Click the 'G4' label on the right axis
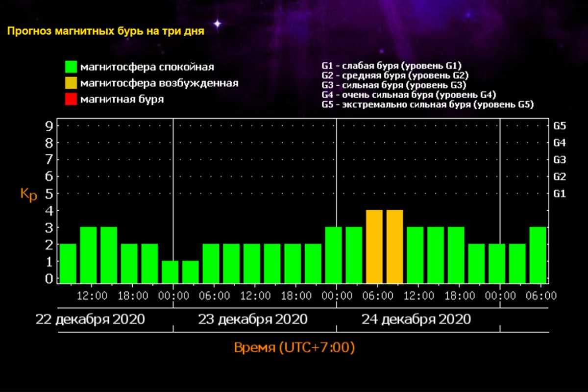This screenshot has height=392, width=588. tap(560, 143)
